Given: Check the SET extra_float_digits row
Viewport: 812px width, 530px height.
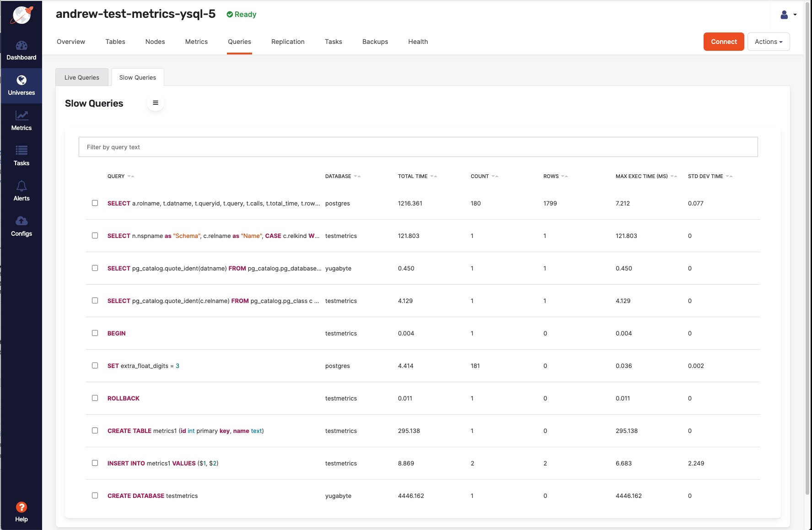Looking at the screenshot, I should coord(95,365).
